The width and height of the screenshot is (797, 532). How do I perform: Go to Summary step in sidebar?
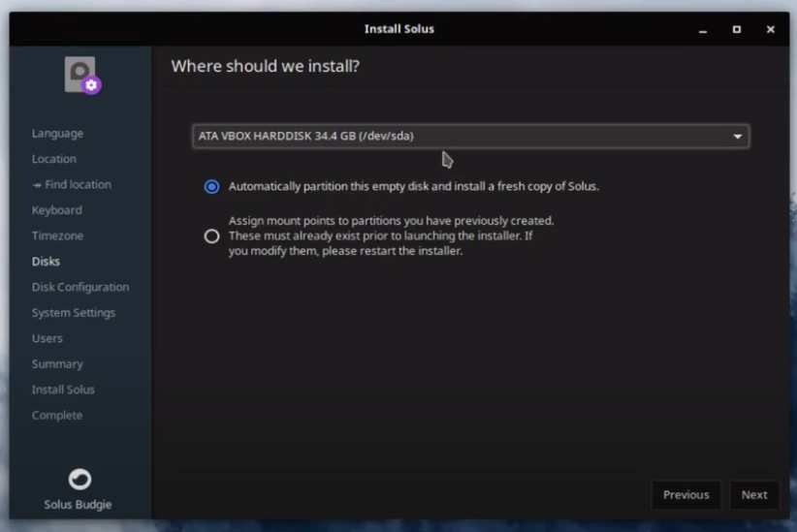pos(57,363)
